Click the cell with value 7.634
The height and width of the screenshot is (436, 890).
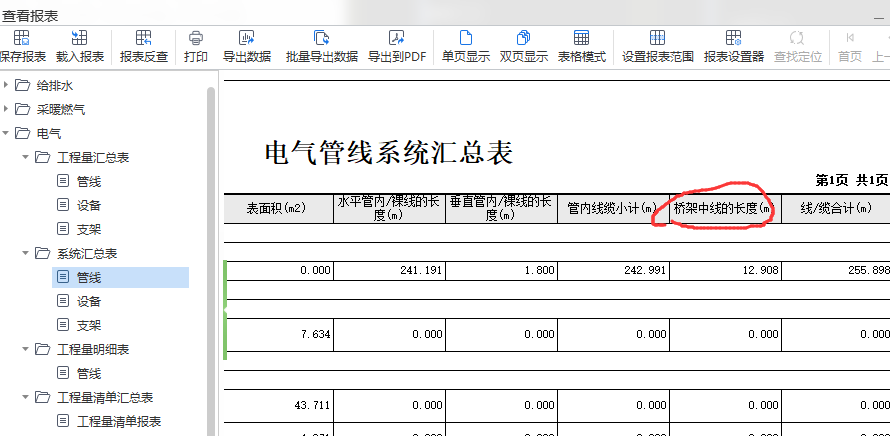click(x=279, y=334)
